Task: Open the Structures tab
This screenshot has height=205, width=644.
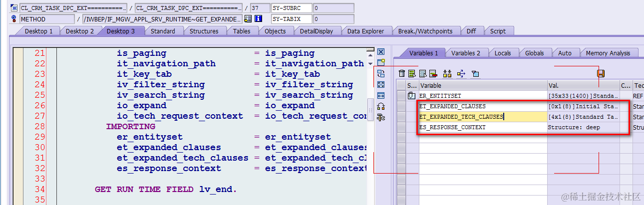Action: (x=204, y=31)
